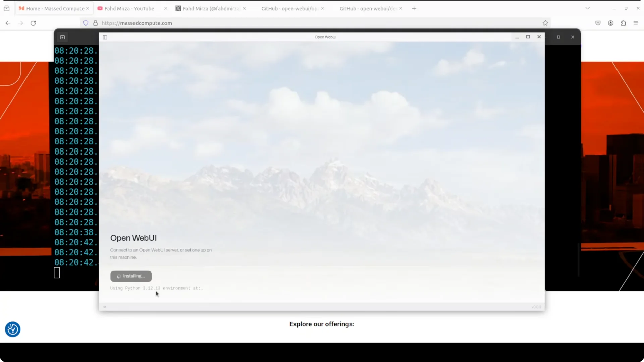The width and height of the screenshot is (644, 362).
Task: Close the GitHub open-webui/desktop tab
Action: coord(401,8)
